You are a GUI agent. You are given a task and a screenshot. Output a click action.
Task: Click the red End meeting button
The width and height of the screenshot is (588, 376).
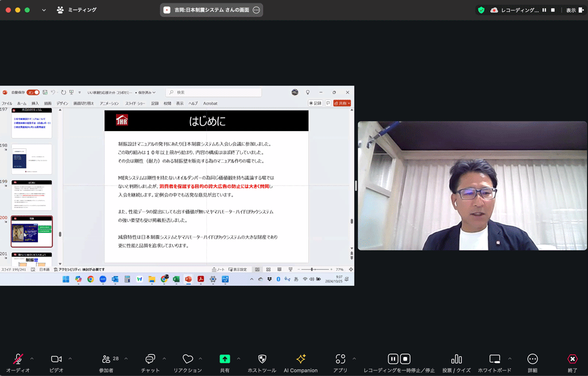tap(572, 359)
